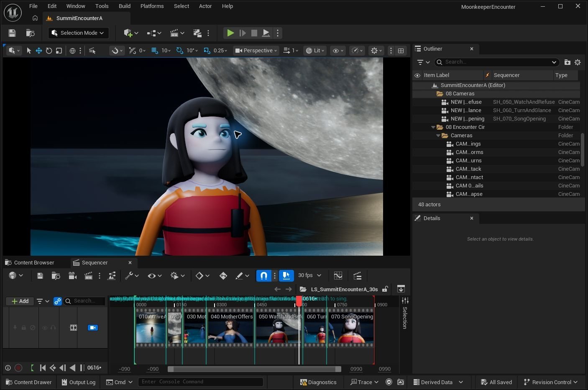Activate the Rotate gizmo tool
588x390 pixels.
(x=49, y=51)
